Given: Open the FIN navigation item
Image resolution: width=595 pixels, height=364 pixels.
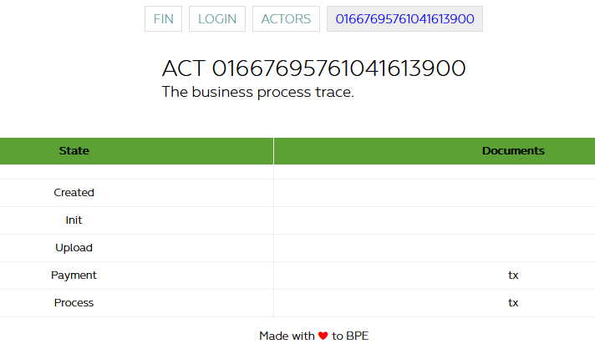Looking at the screenshot, I should pos(163,19).
